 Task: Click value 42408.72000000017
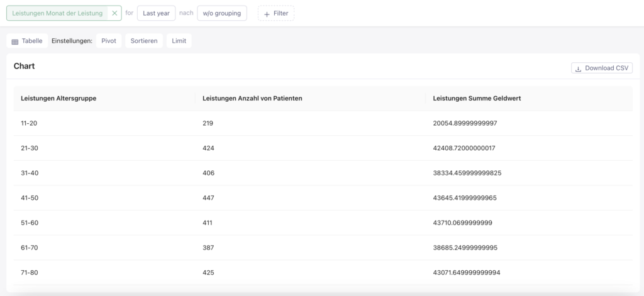(x=464, y=148)
